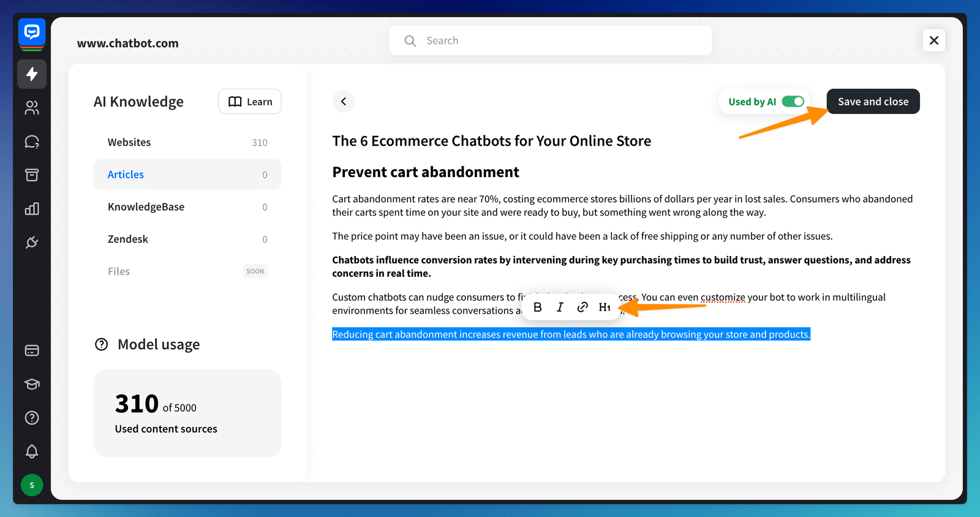The width and height of the screenshot is (980, 517).
Task: Open the archives box icon
Action: (32, 175)
